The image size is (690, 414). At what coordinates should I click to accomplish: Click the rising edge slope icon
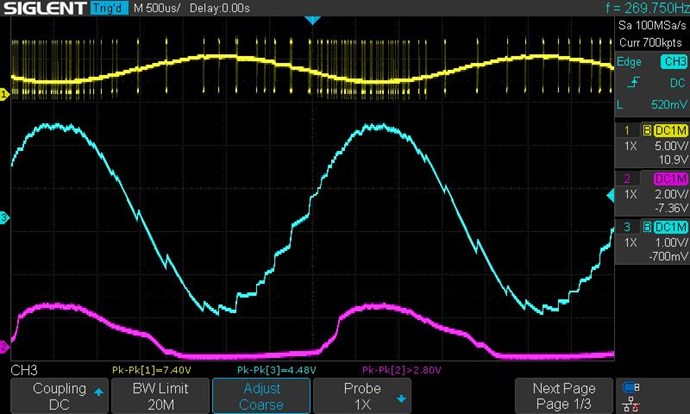click(x=634, y=83)
